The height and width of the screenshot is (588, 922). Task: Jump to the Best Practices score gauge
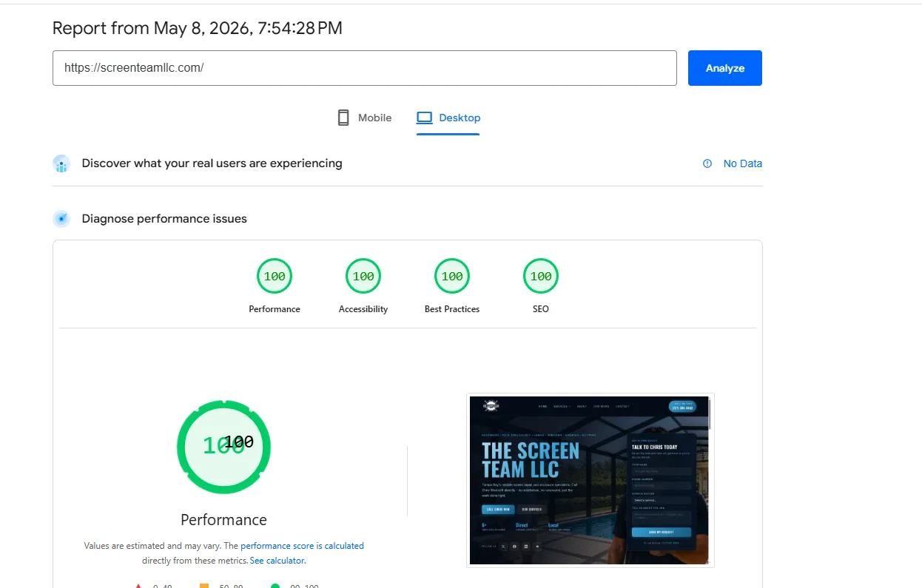coord(452,277)
